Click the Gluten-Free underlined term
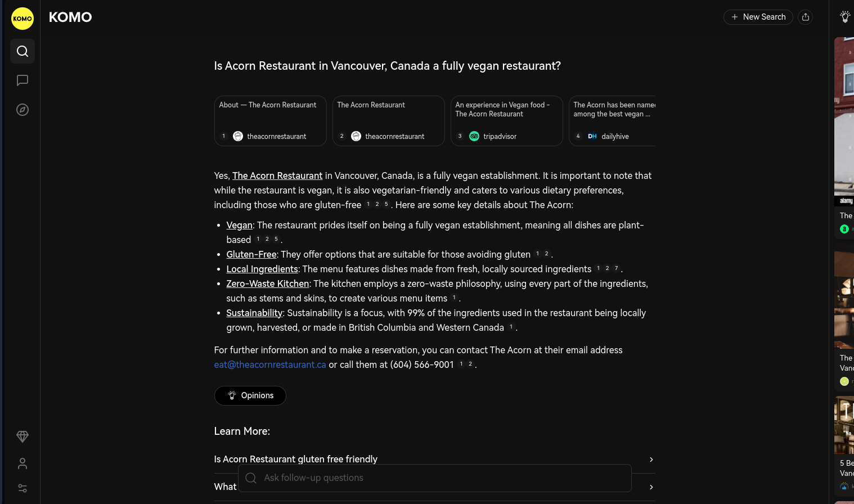The height and width of the screenshot is (504, 854). (251, 254)
